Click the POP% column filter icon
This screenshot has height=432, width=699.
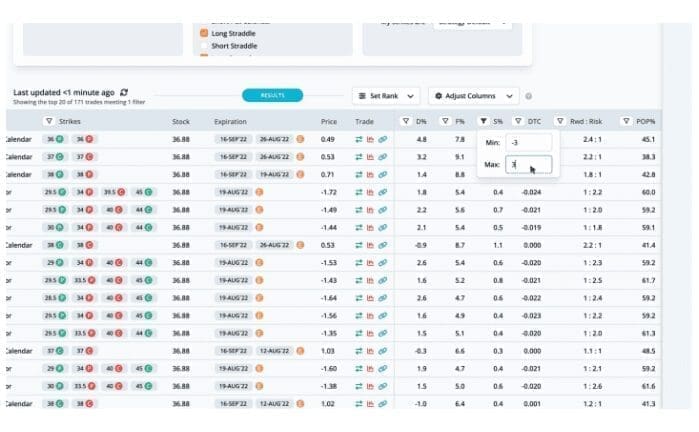click(x=626, y=121)
